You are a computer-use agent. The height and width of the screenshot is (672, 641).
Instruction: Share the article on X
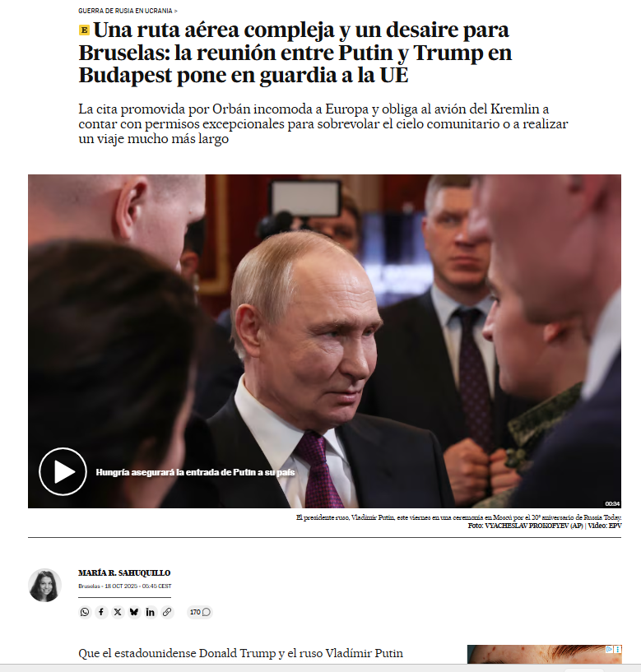pyautogui.click(x=118, y=612)
